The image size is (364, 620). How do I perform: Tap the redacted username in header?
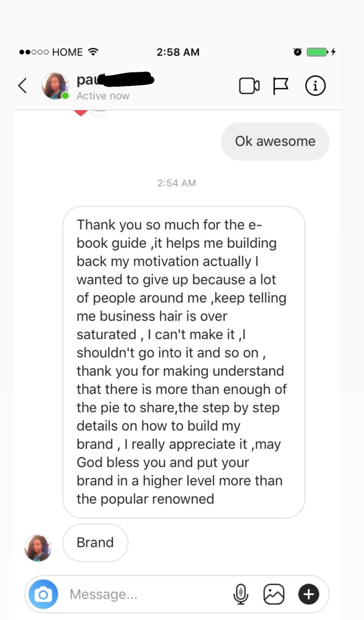[x=115, y=79]
